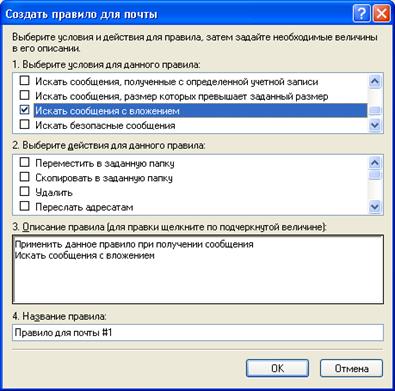Uncheck 'Искать сообщения с вложением' checkbox
Viewport: 395px width, 391px height.
(24, 110)
